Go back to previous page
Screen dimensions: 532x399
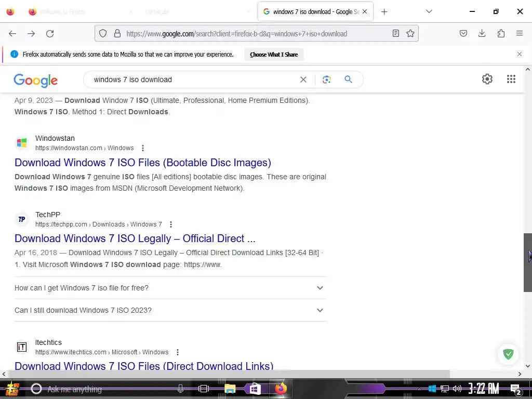12,34
